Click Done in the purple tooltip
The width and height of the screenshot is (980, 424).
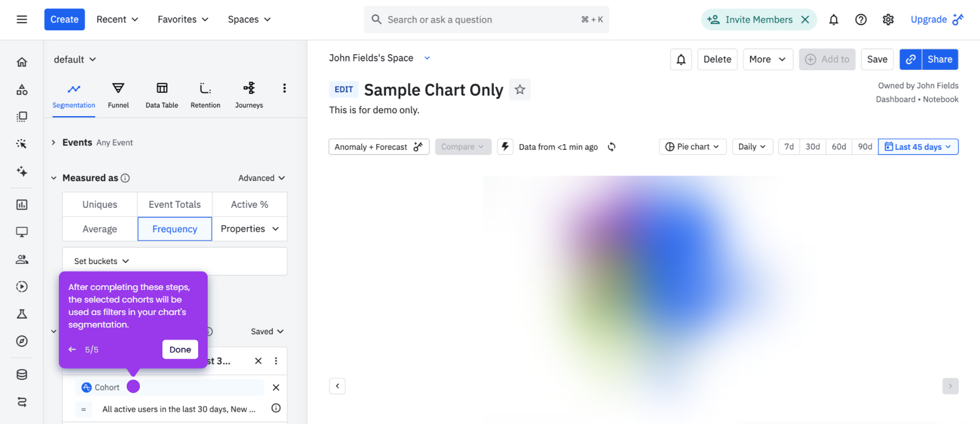click(180, 350)
